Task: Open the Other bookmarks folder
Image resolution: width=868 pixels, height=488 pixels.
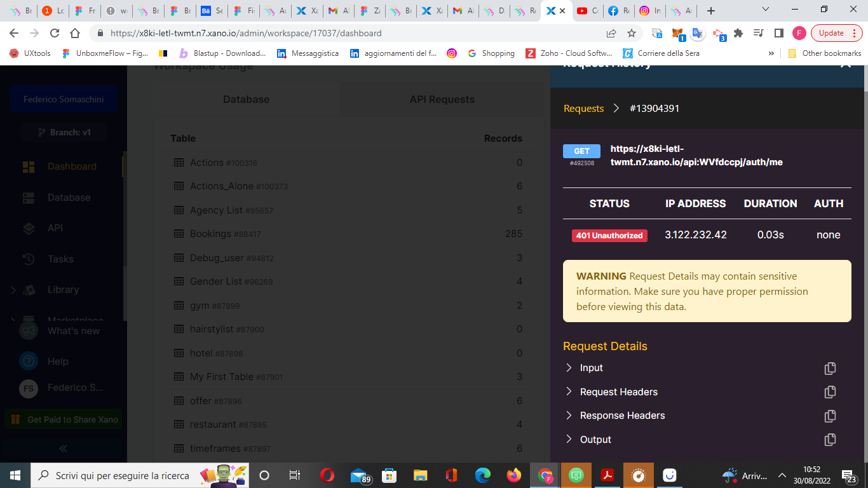Action: click(825, 53)
